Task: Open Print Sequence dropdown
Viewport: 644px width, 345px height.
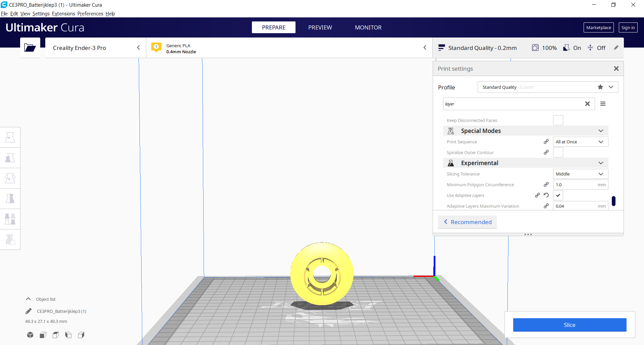Action: tap(580, 142)
